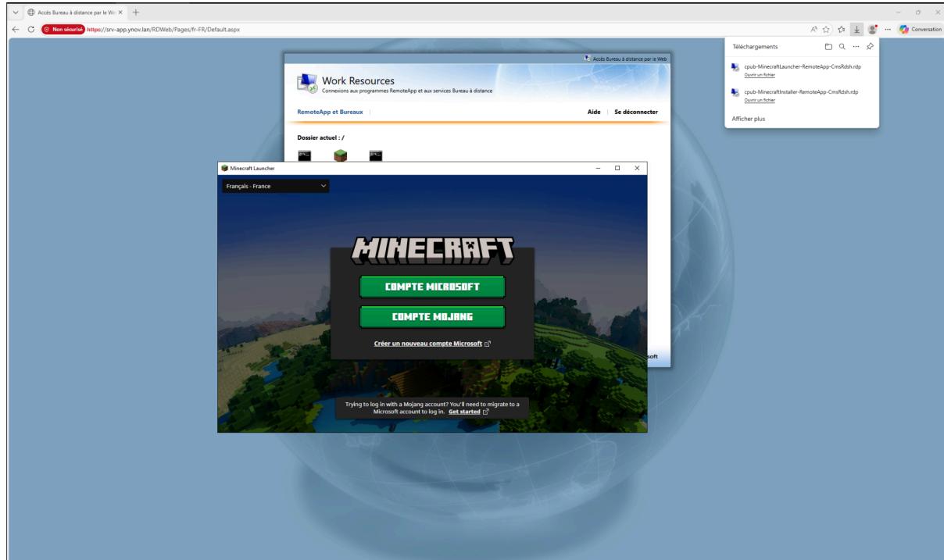
Task: Go back with the browser back arrow
Action: click(x=17, y=29)
